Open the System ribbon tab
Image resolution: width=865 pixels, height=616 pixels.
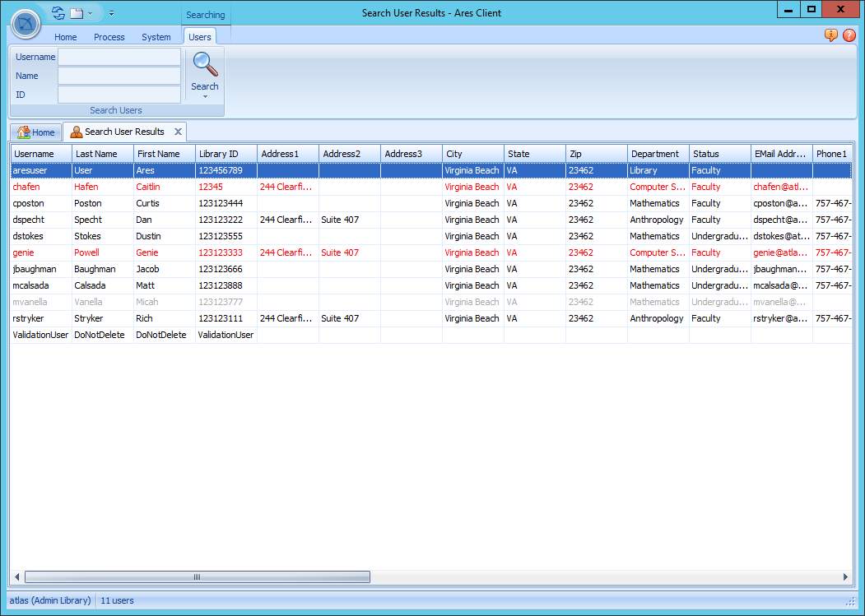[156, 37]
